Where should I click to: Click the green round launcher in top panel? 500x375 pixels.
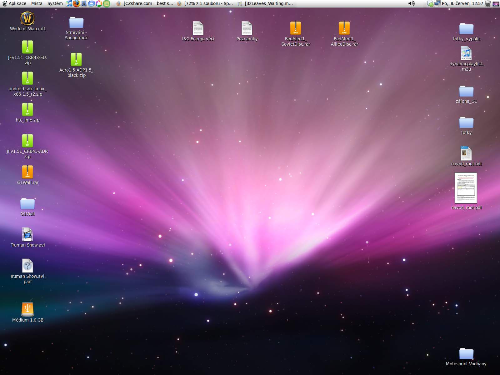click(x=106, y=3)
